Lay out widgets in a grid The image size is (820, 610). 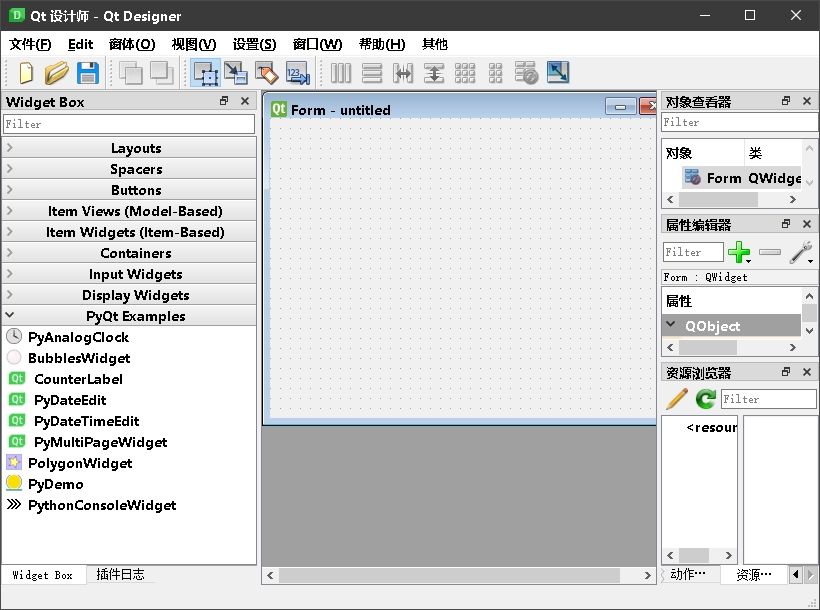click(464, 73)
